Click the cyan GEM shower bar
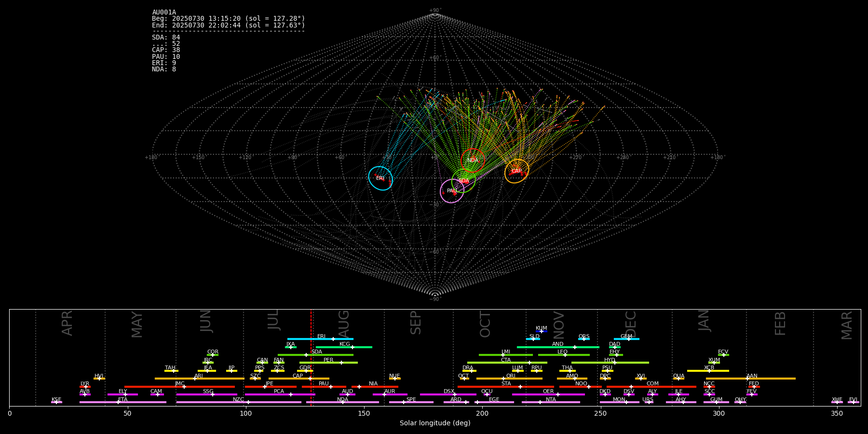868x434 pixels. tap(626, 339)
